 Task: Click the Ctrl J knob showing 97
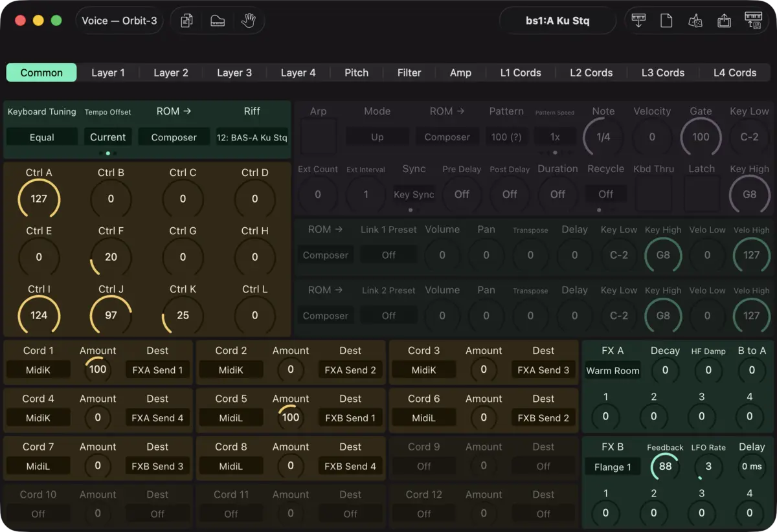111,315
